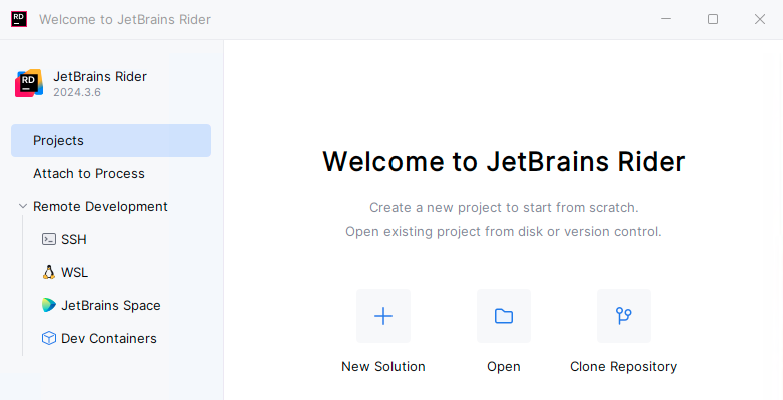Click the Open folder icon
The height and width of the screenshot is (400, 783).
(504, 316)
